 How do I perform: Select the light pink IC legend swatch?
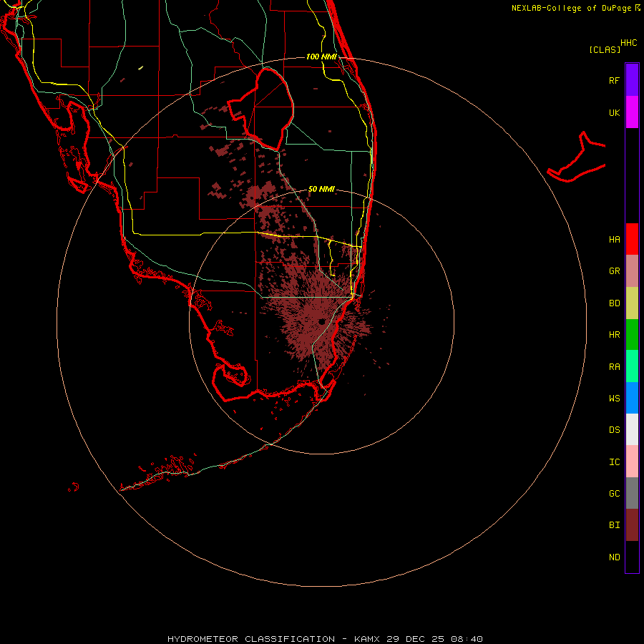point(632,462)
